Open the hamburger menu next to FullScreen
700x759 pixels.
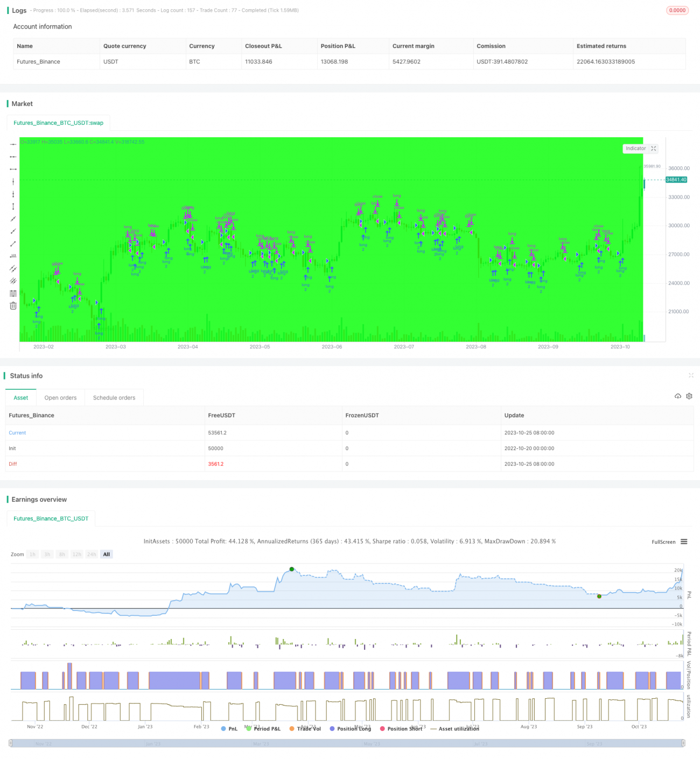pyautogui.click(x=683, y=542)
